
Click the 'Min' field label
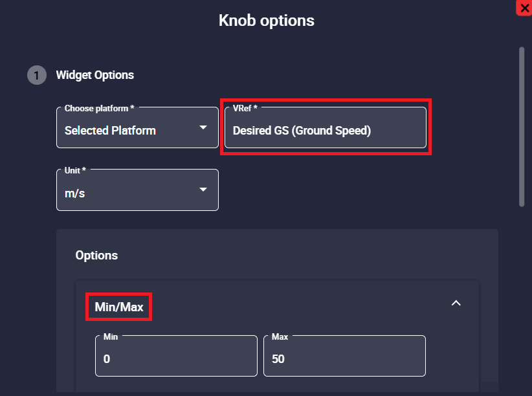111,337
